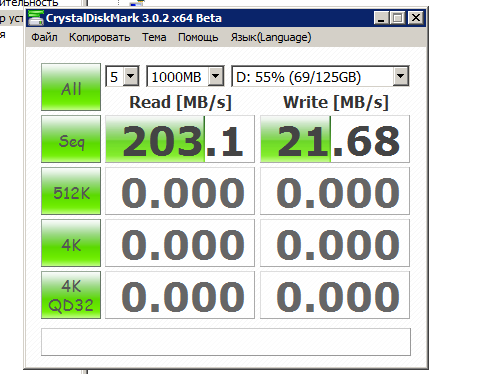Image resolution: width=490 pixels, height=374 pixels.
Task: Open the Тема menu
Action: 154,37
